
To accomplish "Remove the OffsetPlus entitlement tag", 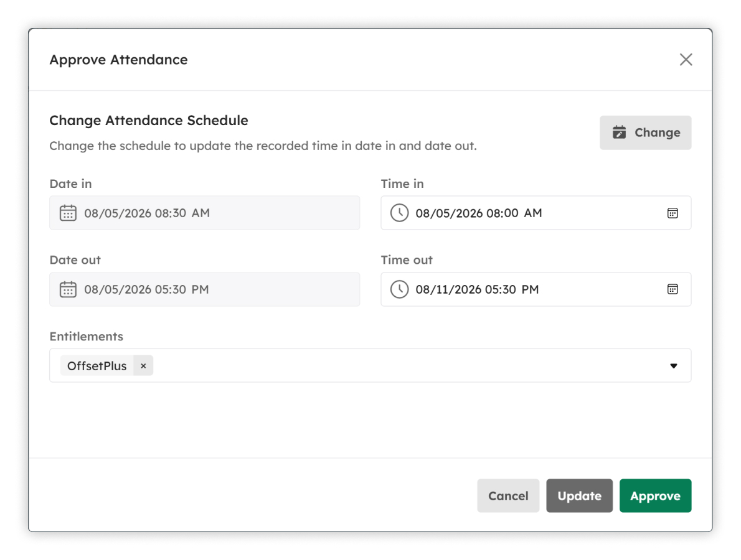I will 143,366.
